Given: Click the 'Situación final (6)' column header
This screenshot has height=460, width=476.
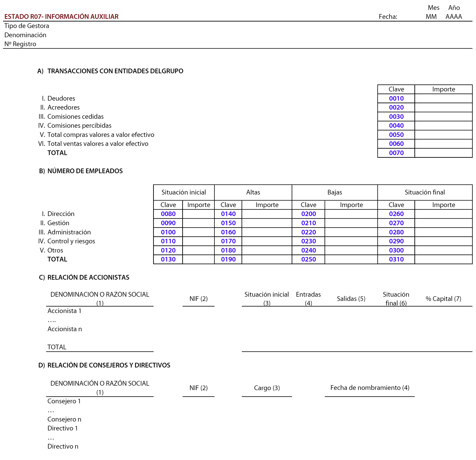Looking at the screenshot, I should (396, 299).
